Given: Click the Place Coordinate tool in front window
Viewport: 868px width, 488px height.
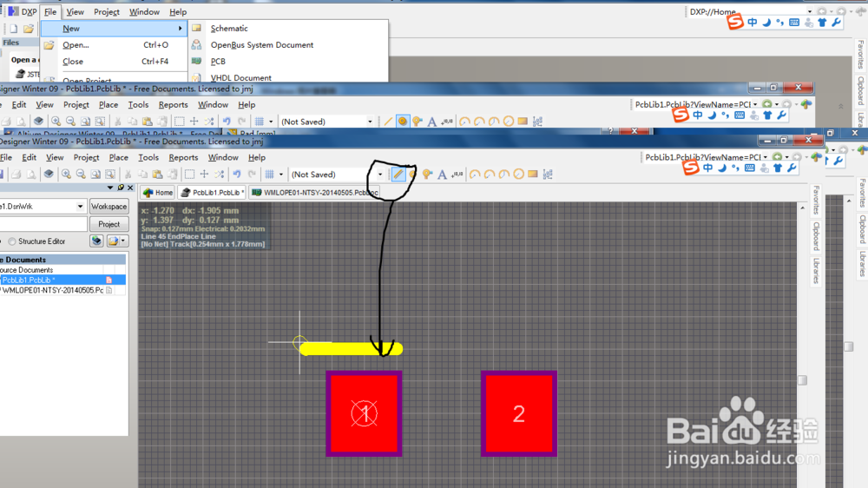Looking at the screenshot, I should [457, 175].
